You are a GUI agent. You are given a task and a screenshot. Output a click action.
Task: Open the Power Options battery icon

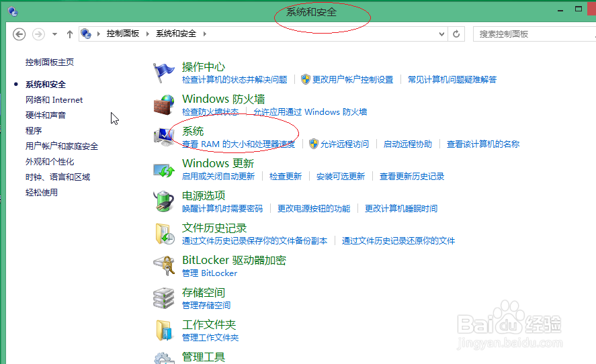[164, 201]
